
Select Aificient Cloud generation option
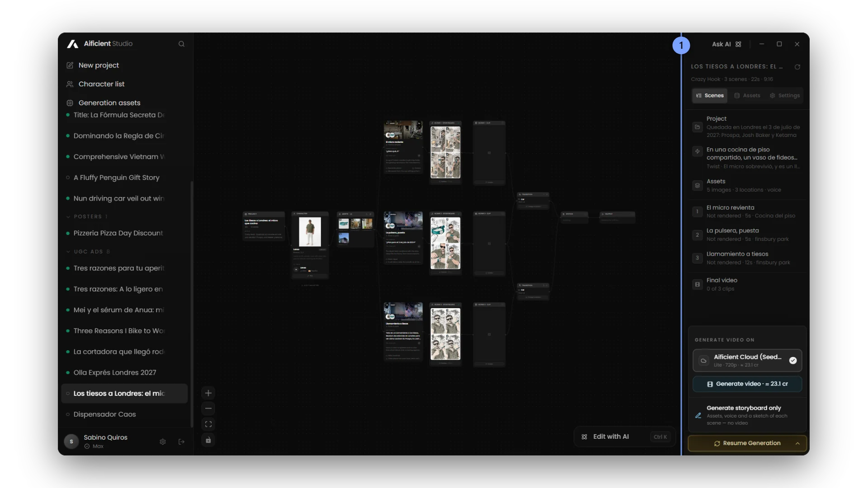[x=747, y=360]
